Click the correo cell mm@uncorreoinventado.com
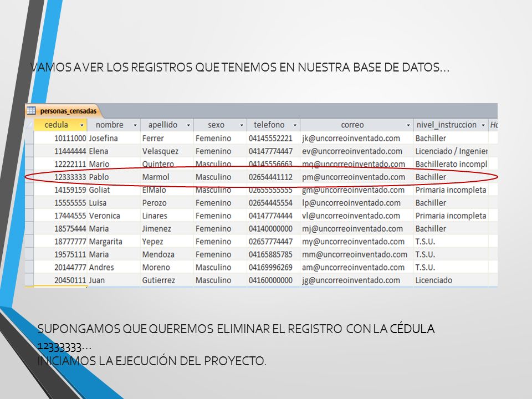Image resolution: width=532 pixels, height=399 pixels. pyautogui.click(x=356, y=254)
